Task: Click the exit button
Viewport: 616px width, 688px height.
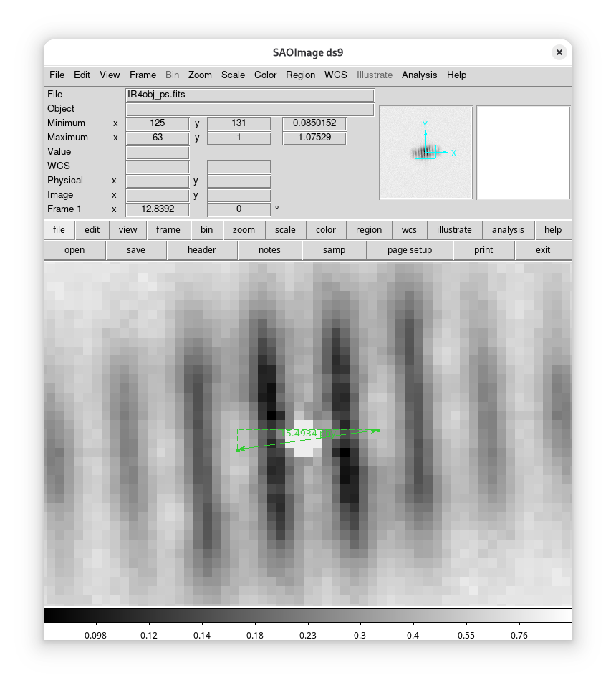Action: [543, 250]
